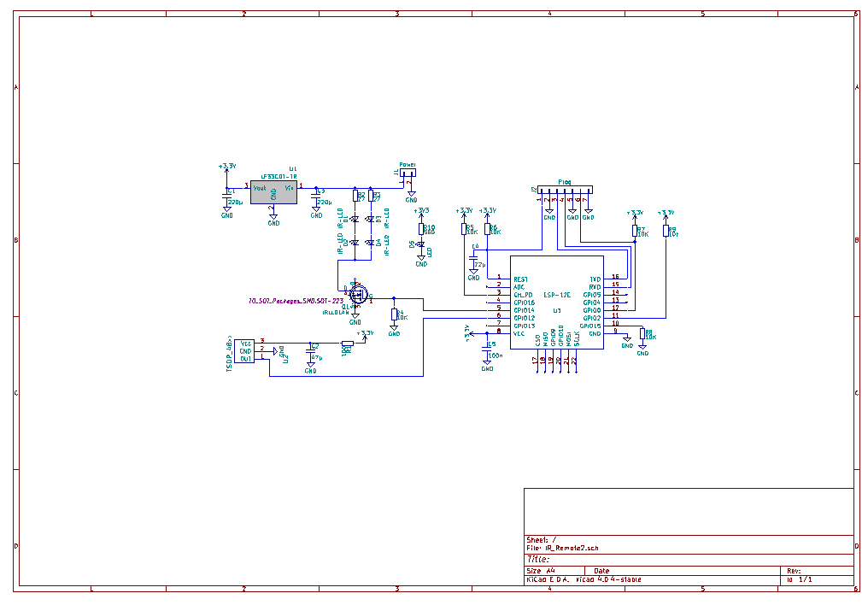Select the D2 IR-LED diode symbol
The width and height of the screenshot is (868, 605).
[x=355, y=243]
